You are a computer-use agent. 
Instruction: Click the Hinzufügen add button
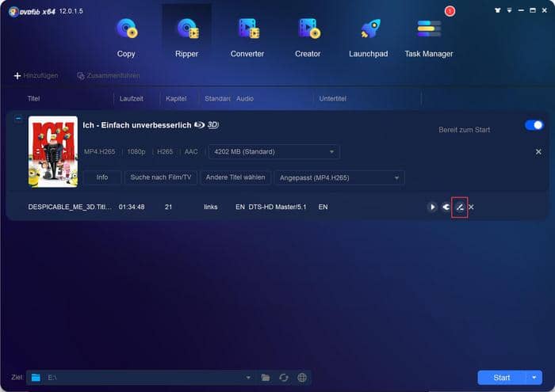pos(36,75)
